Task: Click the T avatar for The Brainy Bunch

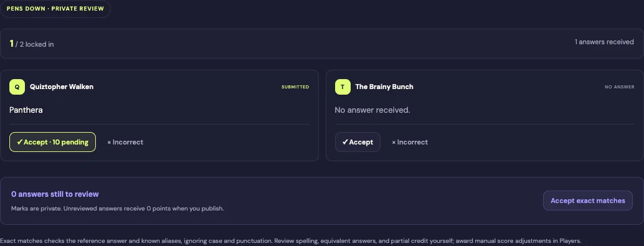Action: (x=343, y=87)
